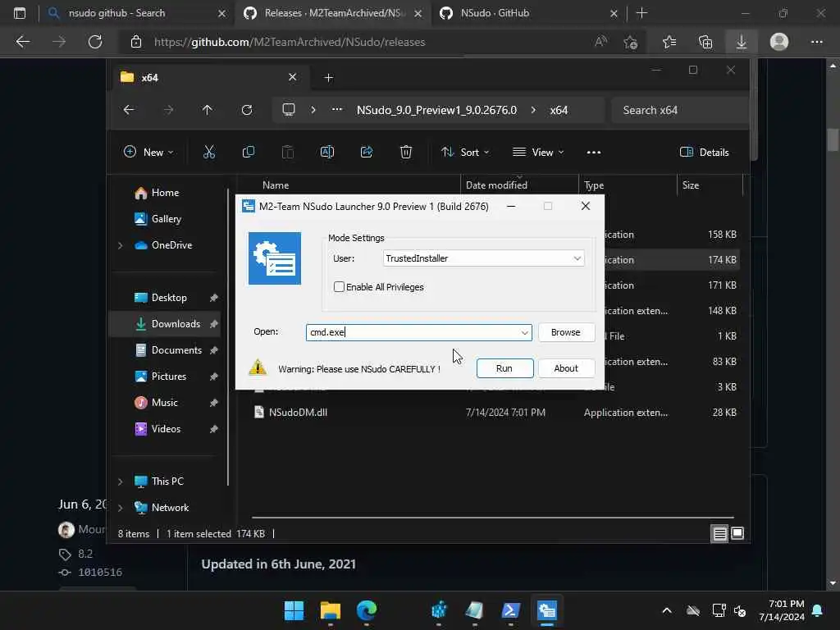Image resolution: width=840 pixels, height=630 pixels.
Task: Click the NSudo launcher title bar icon
Action: pyautogui.click(x=248, y=206)
